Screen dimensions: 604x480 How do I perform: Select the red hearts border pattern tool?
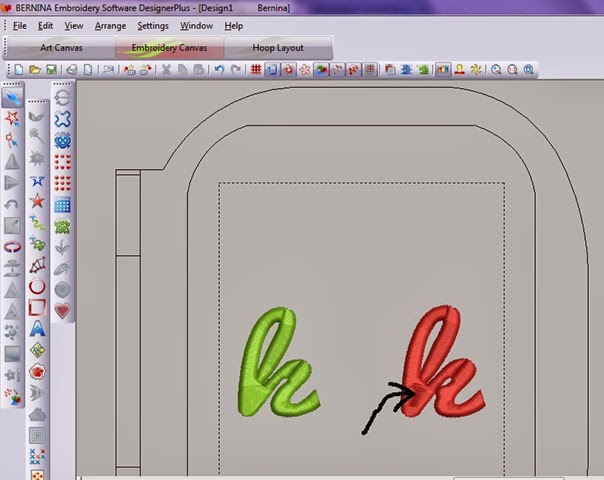[x=62, y=162]
